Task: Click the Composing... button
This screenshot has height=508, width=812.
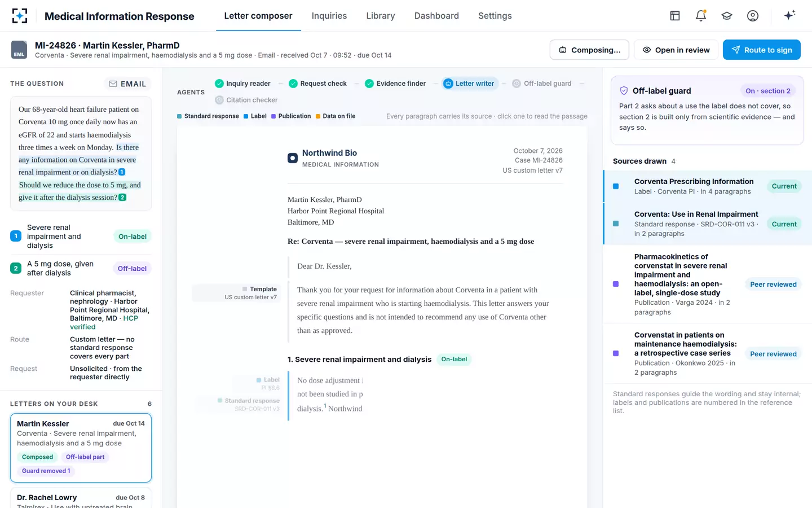Action: click(x=590, y=50)
